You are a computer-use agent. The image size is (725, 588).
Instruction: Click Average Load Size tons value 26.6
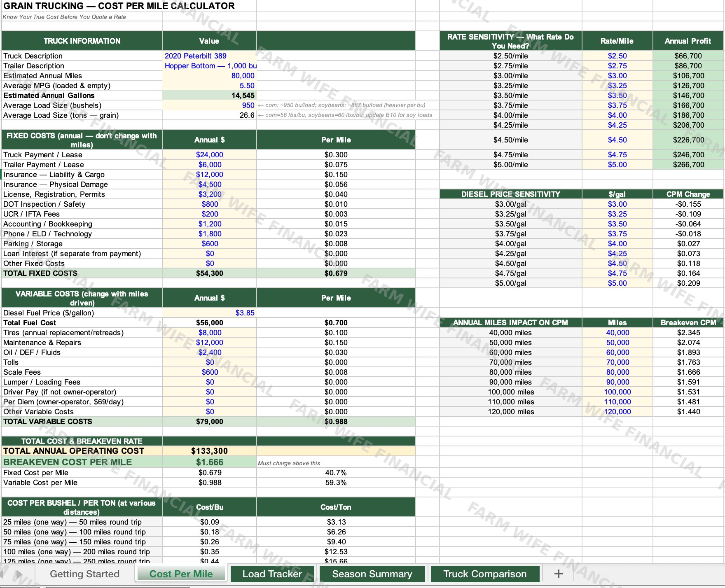click(x=210, y=115)
